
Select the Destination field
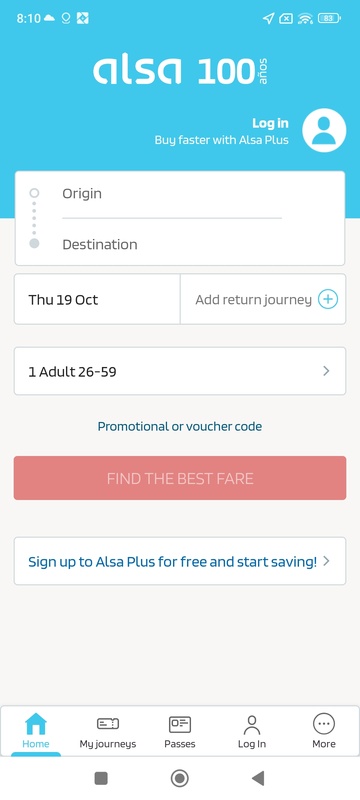click(x=172, y=244)
